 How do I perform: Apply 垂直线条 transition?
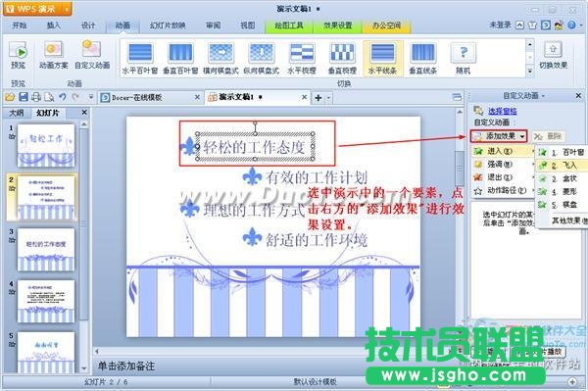(423, 58)
